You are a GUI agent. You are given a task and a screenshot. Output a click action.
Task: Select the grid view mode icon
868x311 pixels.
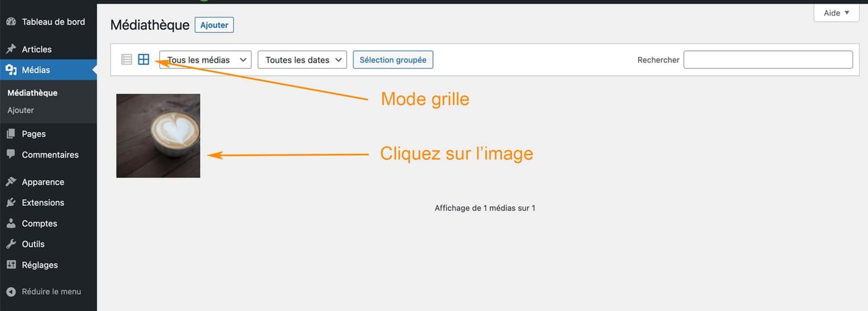pyautogui.click(x=144, y=60)
